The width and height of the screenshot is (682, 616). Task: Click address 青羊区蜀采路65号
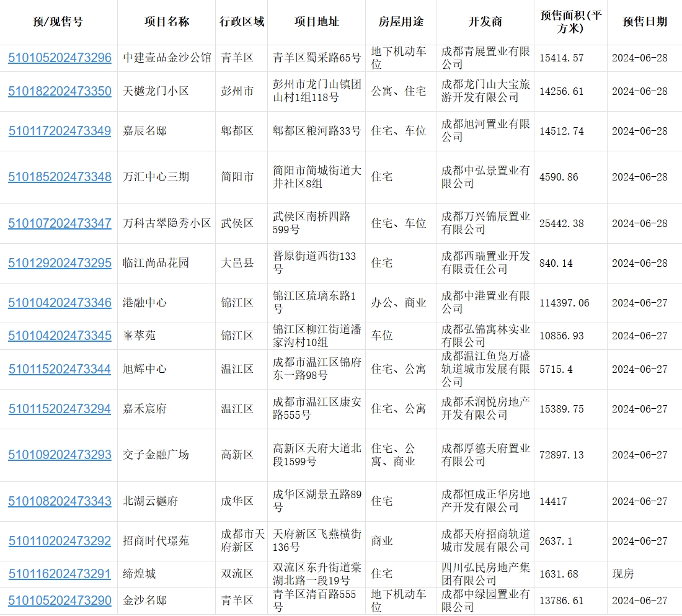pos(317,58)
